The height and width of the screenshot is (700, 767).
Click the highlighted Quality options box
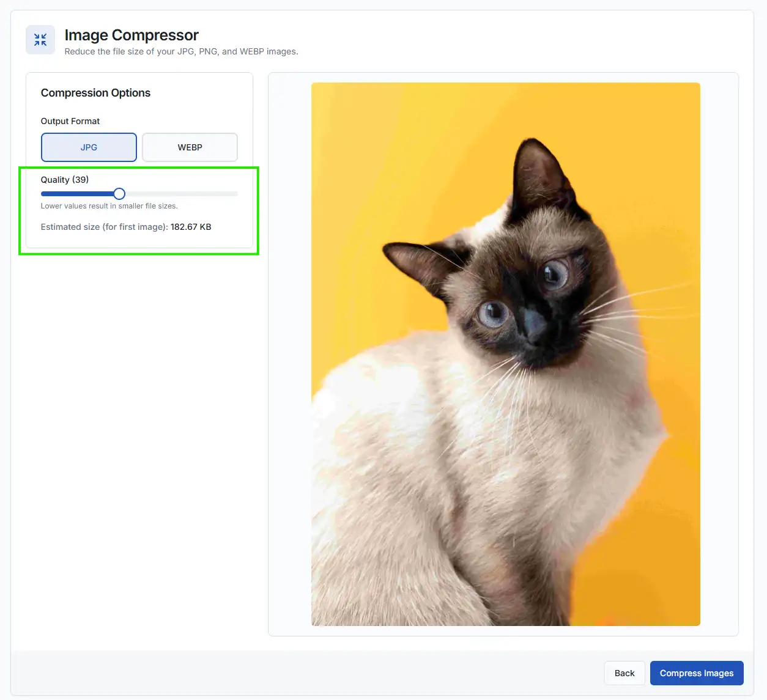pyautogui.click(x=139, y=210)
